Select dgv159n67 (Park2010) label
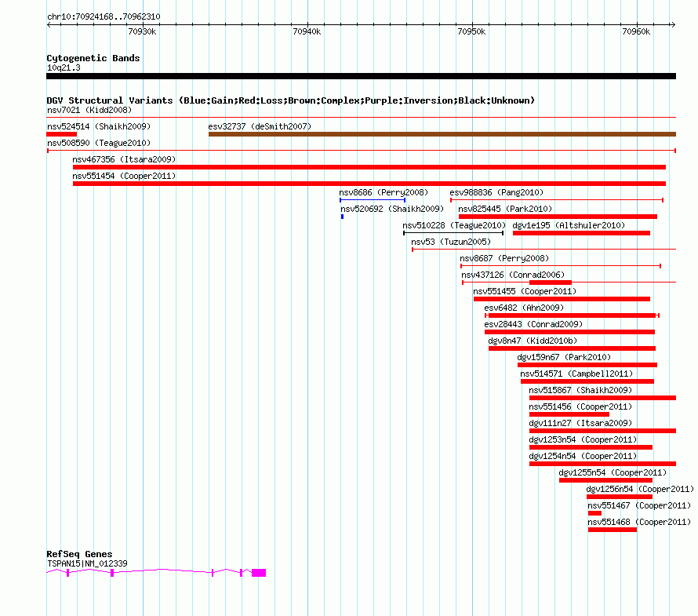The height and width of the screenshot is (616, 698). point(564,357)
